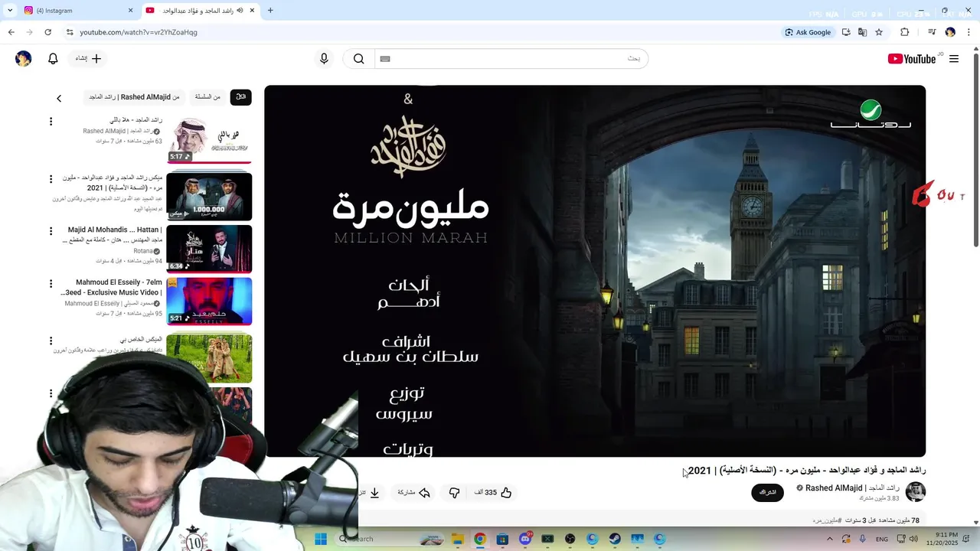This screenshot has height=551, width=980.
Task: Open YouTube notifications bell
Action: point(53,59)
